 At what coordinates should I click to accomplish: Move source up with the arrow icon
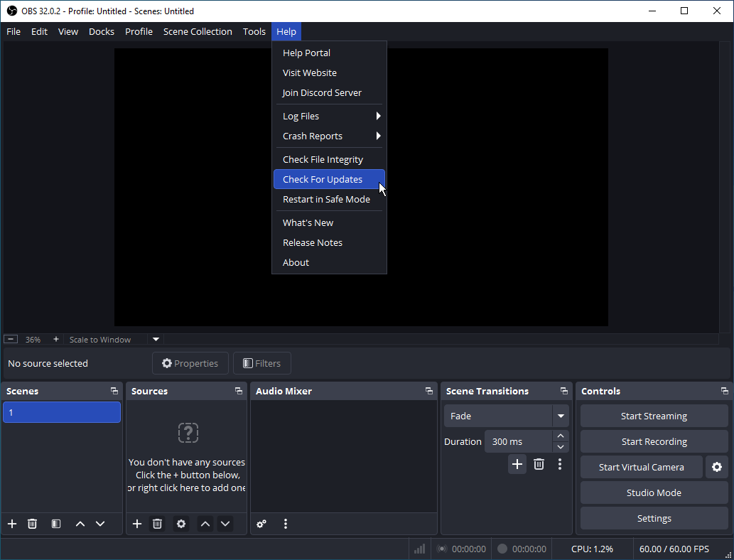pyautogui.click(x=205, y=524)
